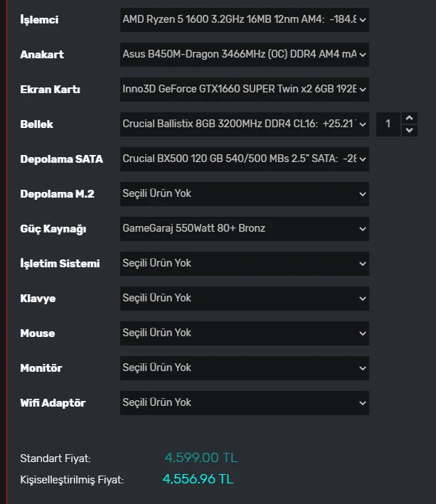Expand the Depolama M.2 dropdown
Screen dimensions: 436x504
[x=244, y=193]
